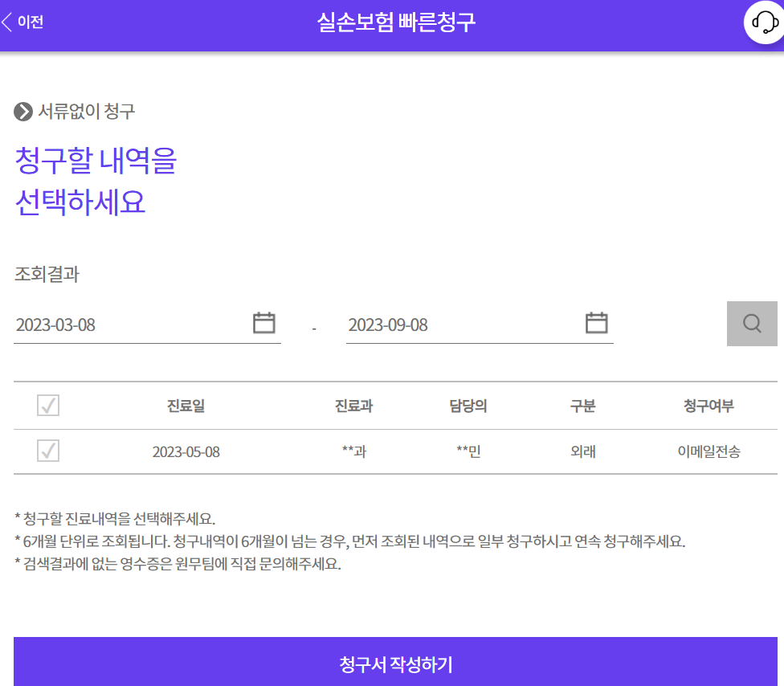Go back using the back arrow
Image resolution: width=784 pixels, height=686 pixels.
point(6,22)
